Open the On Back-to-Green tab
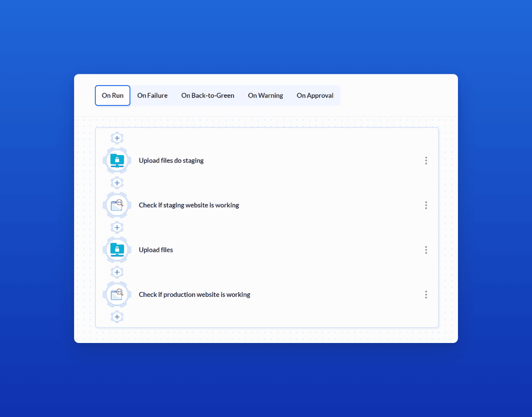The height and width of the screenshot is (417, 532). (x=208, y=96)
